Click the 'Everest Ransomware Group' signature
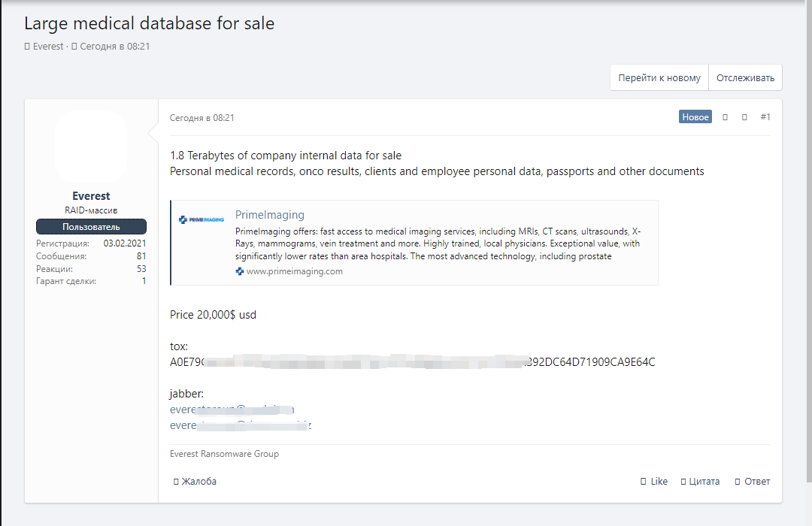This screenshot has width=812, height=526. tap(224, 454)
